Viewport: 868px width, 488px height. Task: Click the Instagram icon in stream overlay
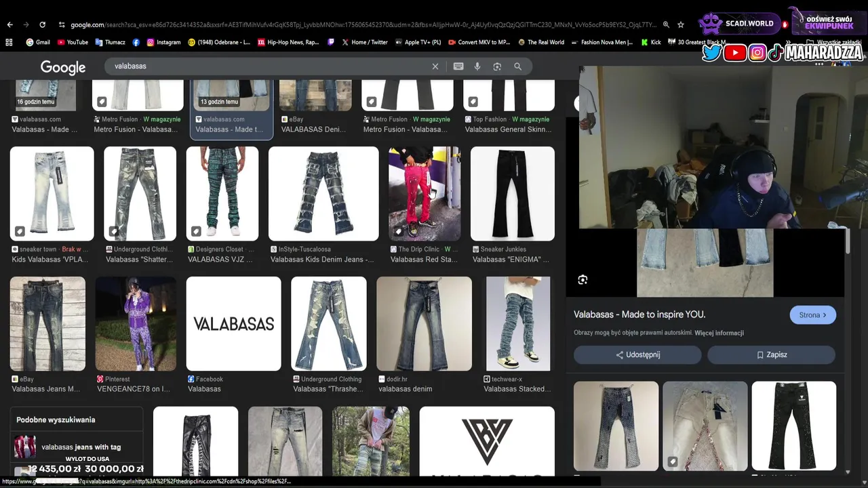757,52
